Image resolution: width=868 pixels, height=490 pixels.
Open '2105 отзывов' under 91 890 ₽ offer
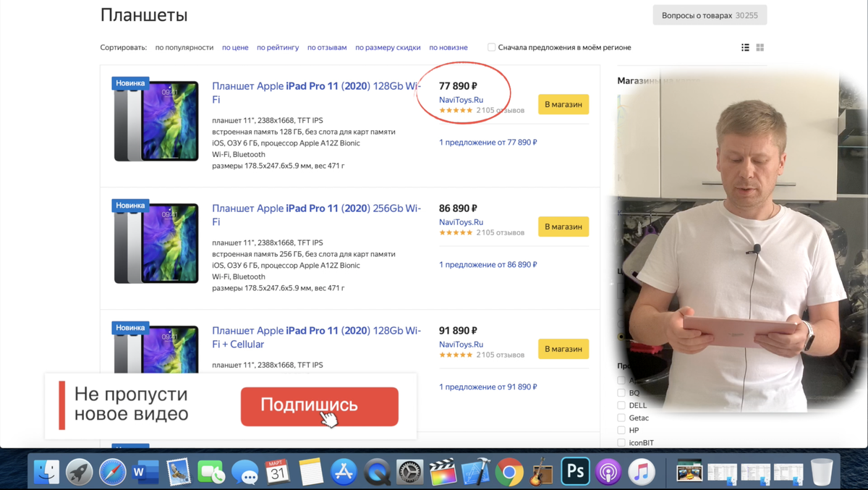tap(501, 355)
